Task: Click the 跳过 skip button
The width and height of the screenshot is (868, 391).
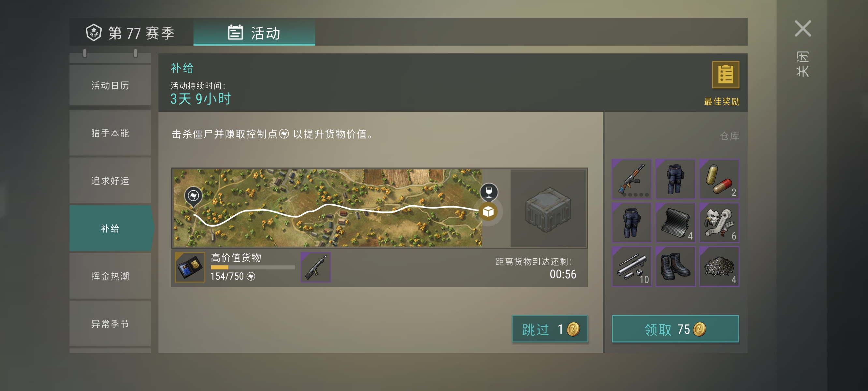Action: 550,329
